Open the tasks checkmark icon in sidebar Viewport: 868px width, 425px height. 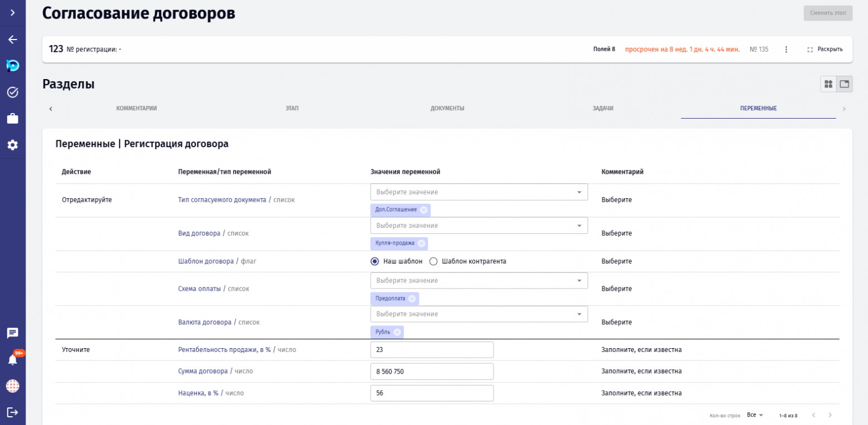[12, 92]
